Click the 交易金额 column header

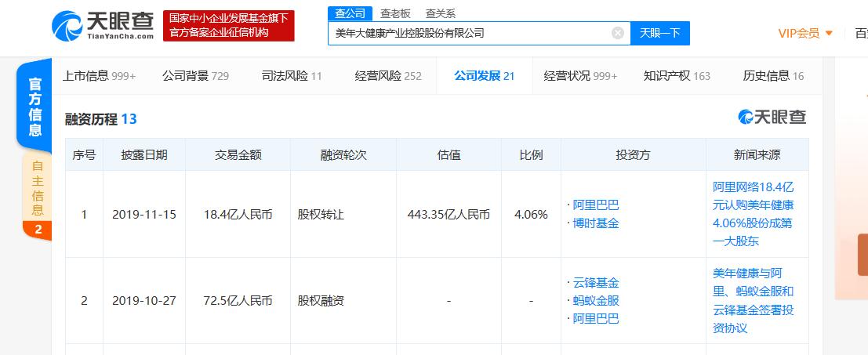pos(238,155)
